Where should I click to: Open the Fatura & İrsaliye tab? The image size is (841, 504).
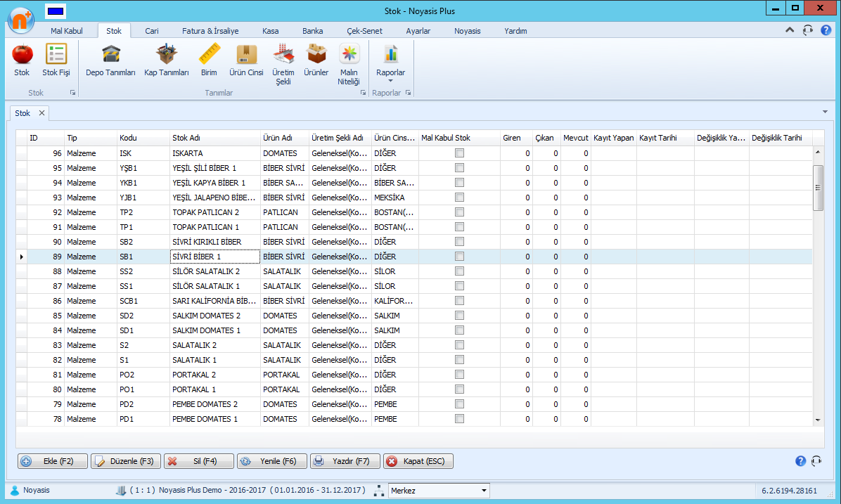click(210, 30)
